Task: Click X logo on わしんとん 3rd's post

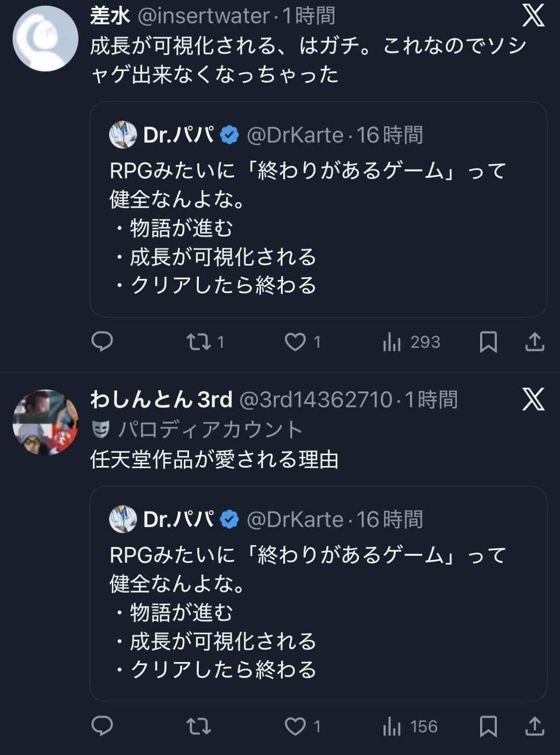Action: point(533,400)
